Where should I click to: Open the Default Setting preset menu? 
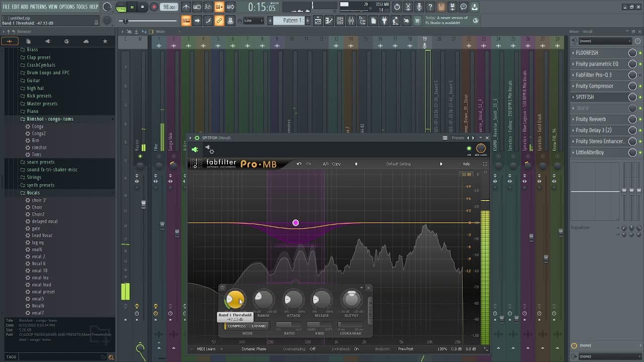click(398, 164)
